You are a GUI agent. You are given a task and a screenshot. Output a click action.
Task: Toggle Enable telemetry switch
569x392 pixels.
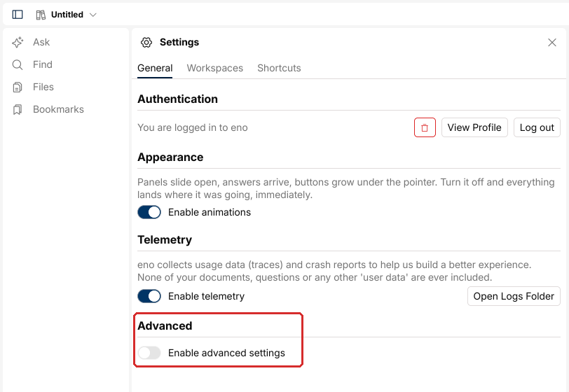click(x=149, y=296)
